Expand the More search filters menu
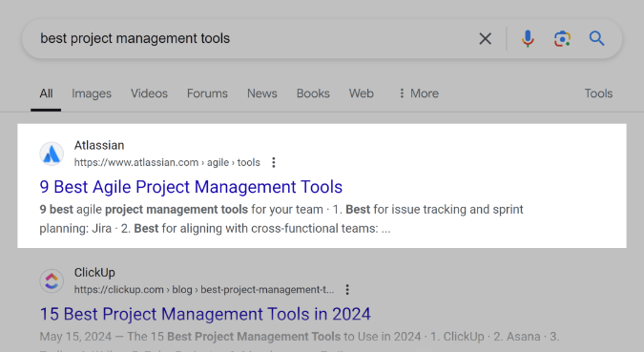Viewport: 644px width, 352px height. (x=419, y=93)
